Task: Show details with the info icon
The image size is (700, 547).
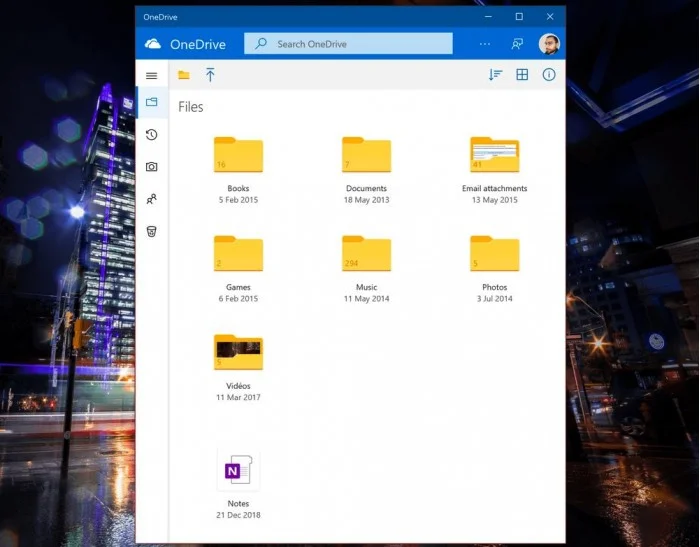Action: tap(549, 75)
